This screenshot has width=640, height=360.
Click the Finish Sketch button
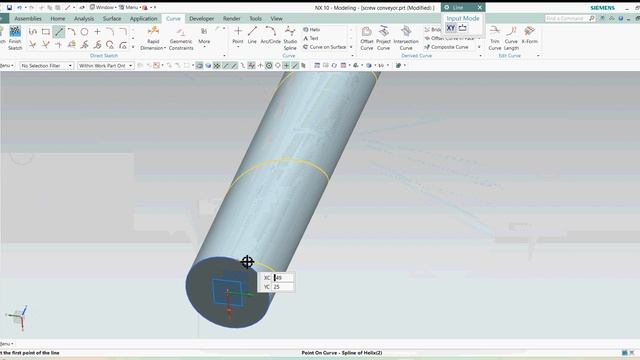click(15, 38)
